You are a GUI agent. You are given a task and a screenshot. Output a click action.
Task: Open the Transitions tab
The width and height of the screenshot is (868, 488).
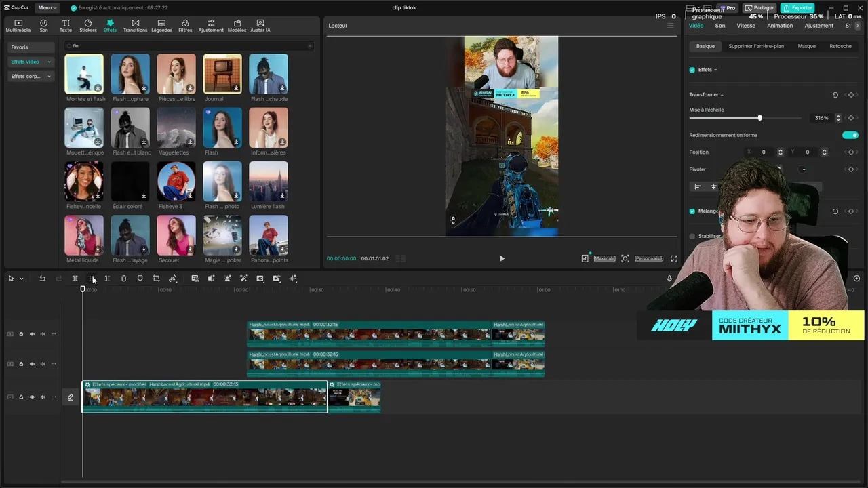pyautogui.click(x=135, y=26)
